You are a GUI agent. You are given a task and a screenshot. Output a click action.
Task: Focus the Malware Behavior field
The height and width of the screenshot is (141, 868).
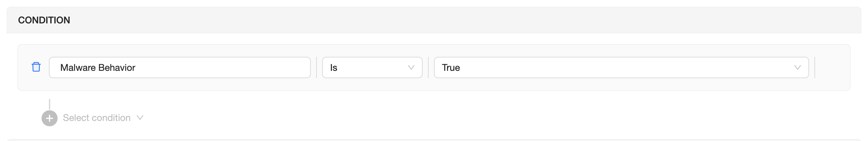pyautogui.click(x=179, y=67)
